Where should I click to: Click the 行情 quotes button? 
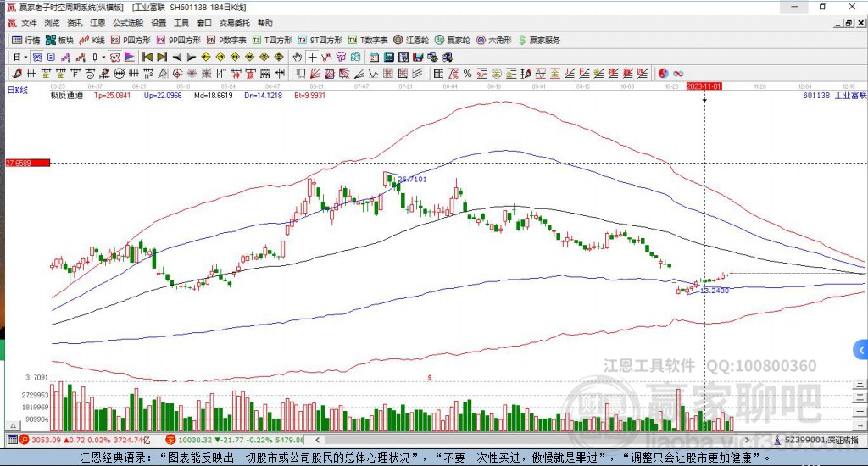click(x=25, y=40)
